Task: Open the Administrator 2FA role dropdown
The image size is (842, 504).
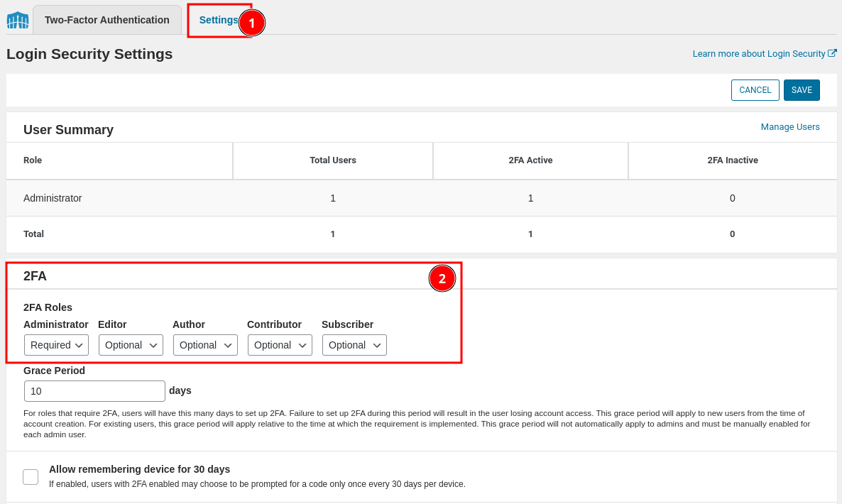Action: 56,345
